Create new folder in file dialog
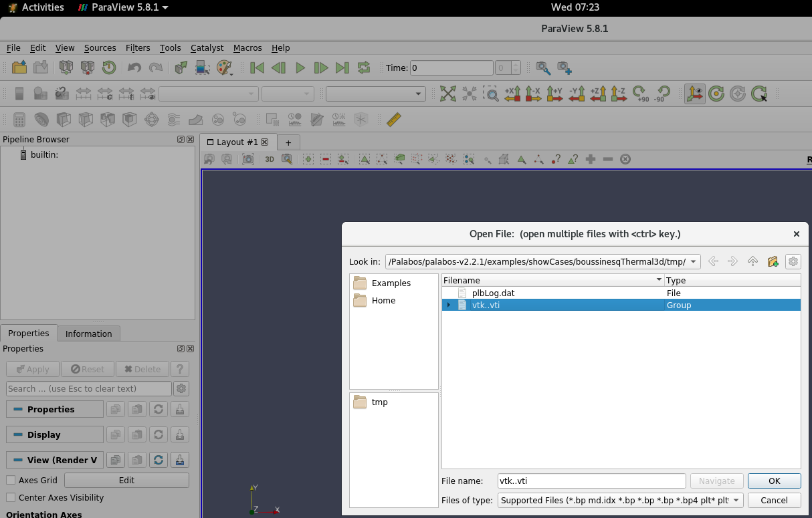Viewport: 812px width, 518px height. click(x=773, y=261)
